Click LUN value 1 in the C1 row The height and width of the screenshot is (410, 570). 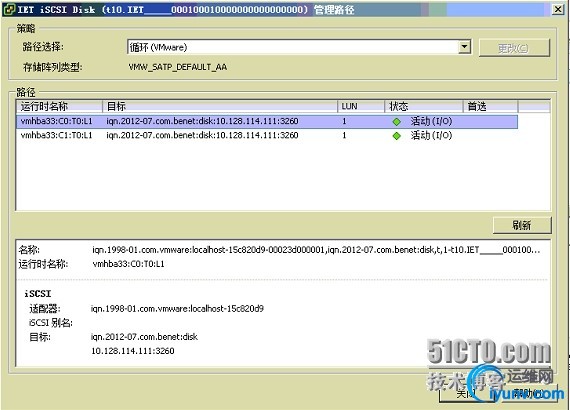tap(344, 135)
